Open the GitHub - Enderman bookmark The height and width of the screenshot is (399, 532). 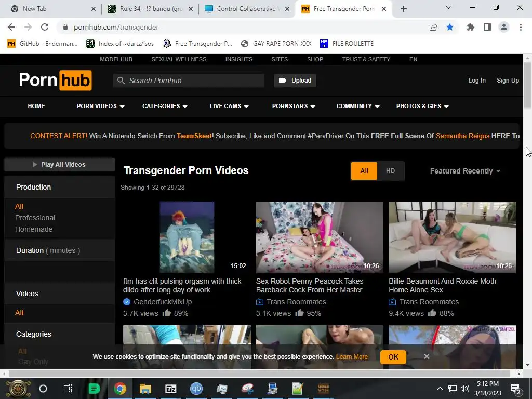(x=43, y=44)
